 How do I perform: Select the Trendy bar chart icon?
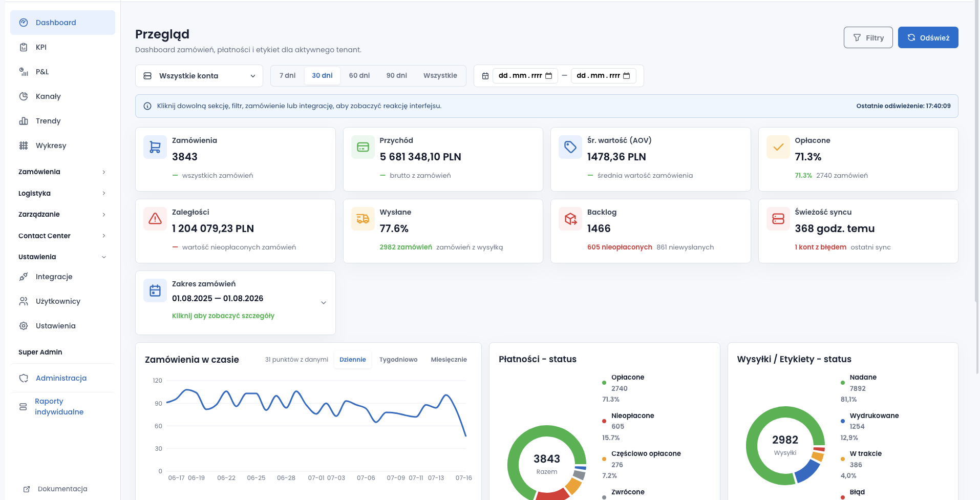click(x=24, y=121)
